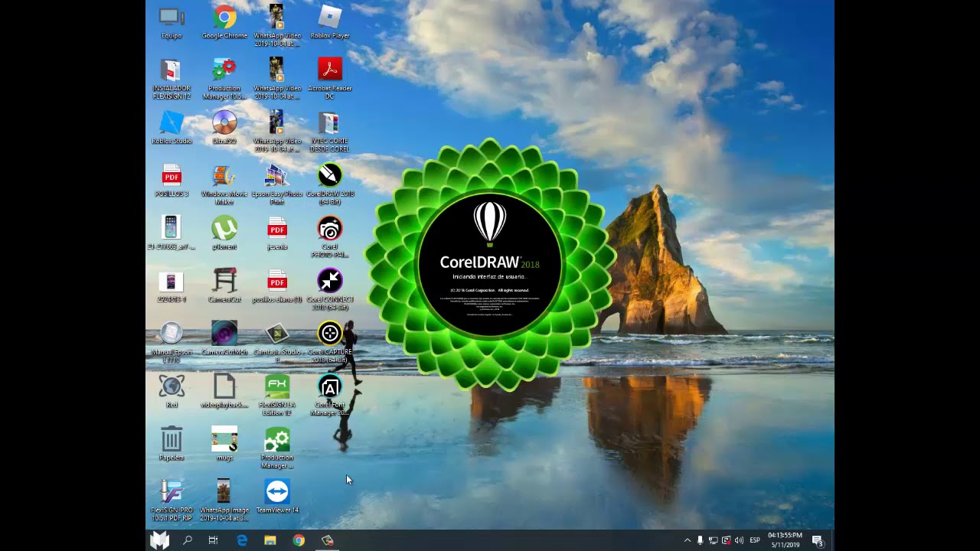The height and width of the screenshot is (551, 980).
Task: Open the Windows Start menu
Action: (x=159, y=540)
